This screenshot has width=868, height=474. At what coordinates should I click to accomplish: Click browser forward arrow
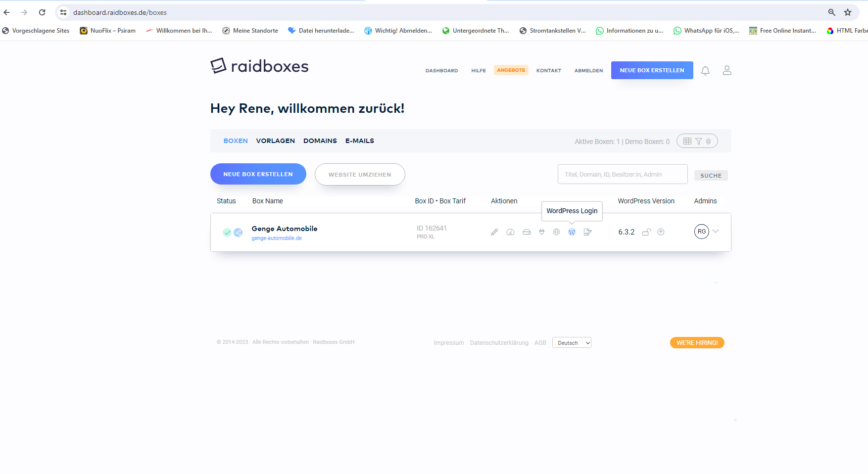(x=24, y=12)
